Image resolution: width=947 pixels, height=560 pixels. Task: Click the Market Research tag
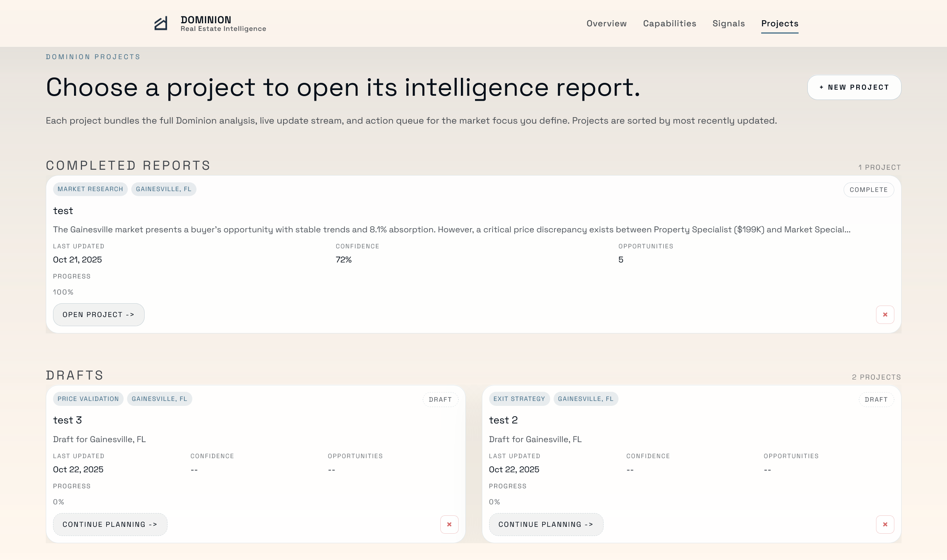90,189
